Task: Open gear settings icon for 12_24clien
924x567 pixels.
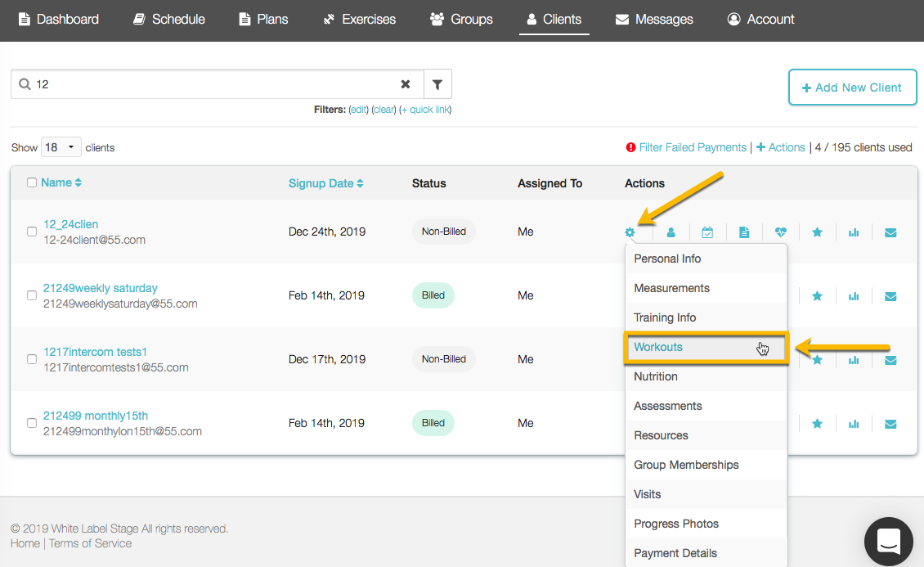Action: (630, 232)
